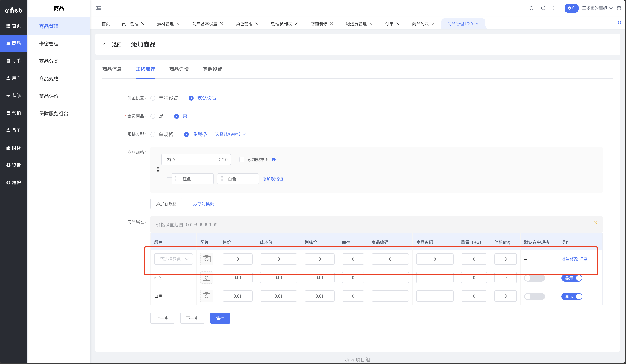Toggle 显示 switch for 白色 row
This screenshot has width=626, height=364.
tap(572, 297)
